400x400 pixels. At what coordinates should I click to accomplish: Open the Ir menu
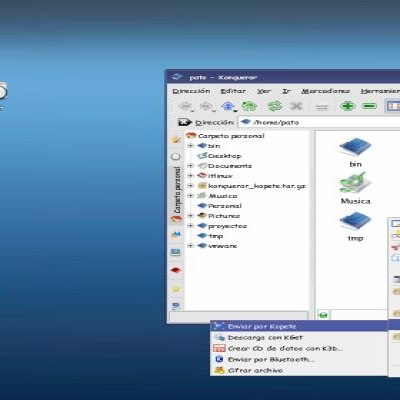[x=286, y=91]
